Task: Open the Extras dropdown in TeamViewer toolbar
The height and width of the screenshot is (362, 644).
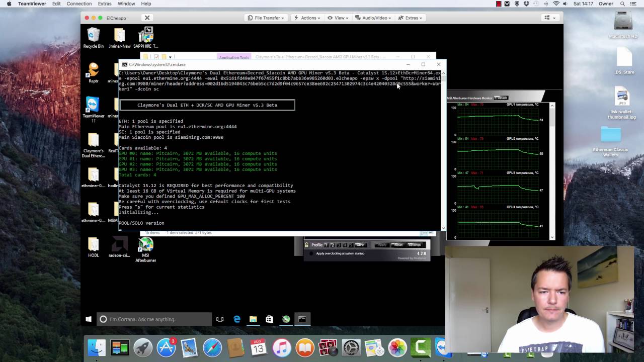Action: click(411, 18)
